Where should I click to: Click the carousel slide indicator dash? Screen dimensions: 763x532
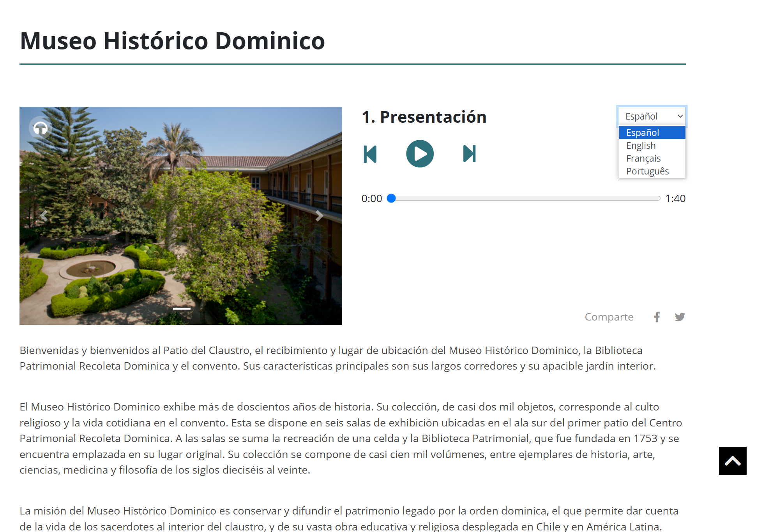click(182, 308)
